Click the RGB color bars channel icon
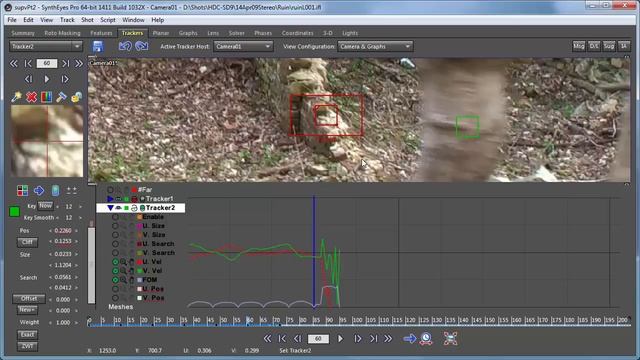The width and height of the screenshot is (640, 360). coord(47,97)
